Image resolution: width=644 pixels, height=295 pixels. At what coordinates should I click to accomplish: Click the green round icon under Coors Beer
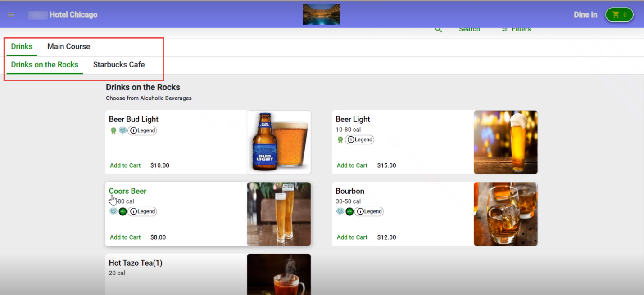(122, 211)
